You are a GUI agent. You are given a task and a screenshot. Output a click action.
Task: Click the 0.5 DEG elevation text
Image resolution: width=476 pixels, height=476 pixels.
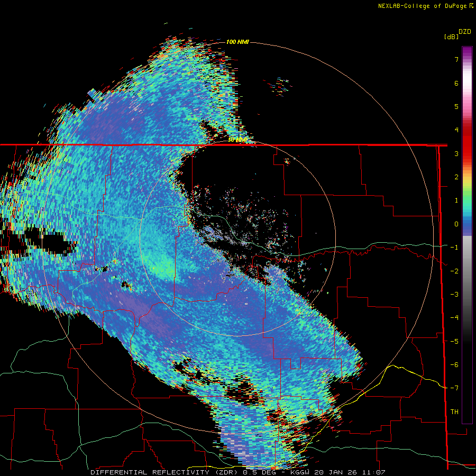tap(260, 472)
